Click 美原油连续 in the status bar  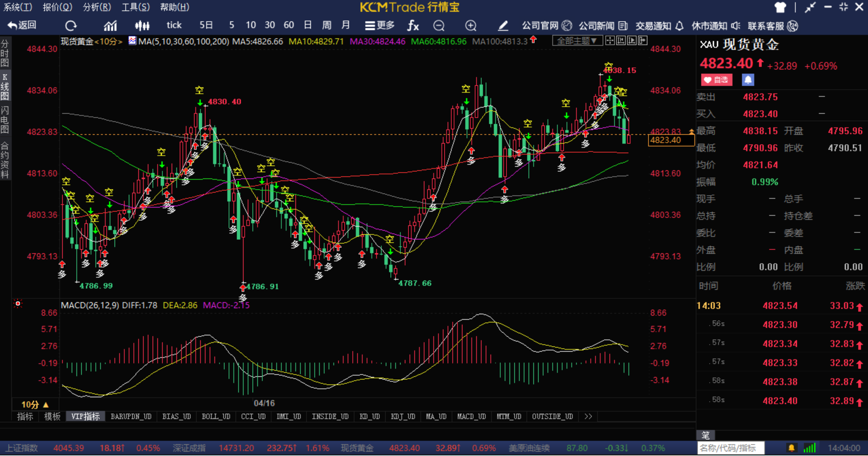(529, 448)
